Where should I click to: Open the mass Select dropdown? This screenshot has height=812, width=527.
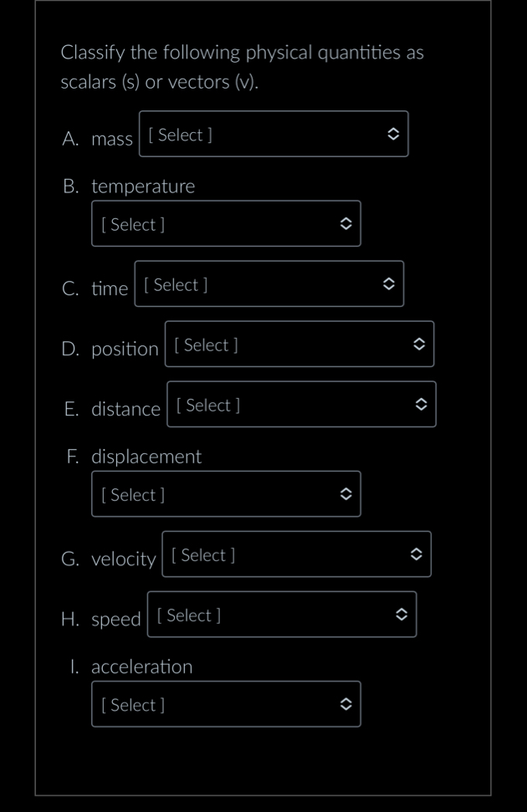274,134
